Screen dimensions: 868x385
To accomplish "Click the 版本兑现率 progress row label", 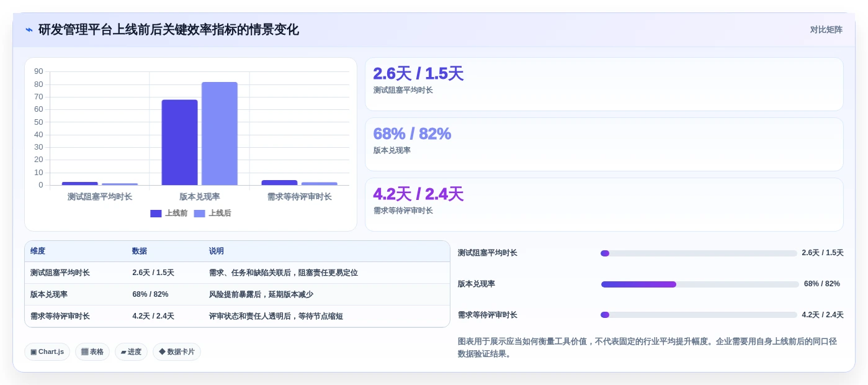I will (x=477, y=284).
